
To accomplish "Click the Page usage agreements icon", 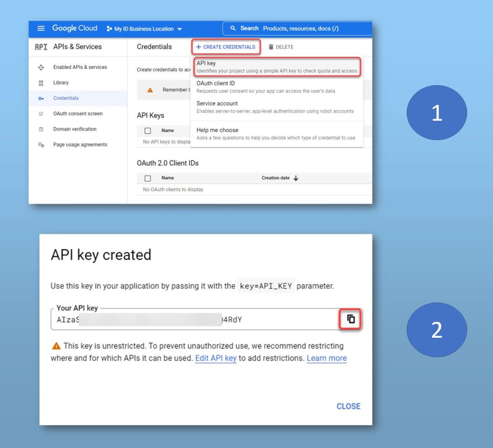I will (x=41, y=145).
